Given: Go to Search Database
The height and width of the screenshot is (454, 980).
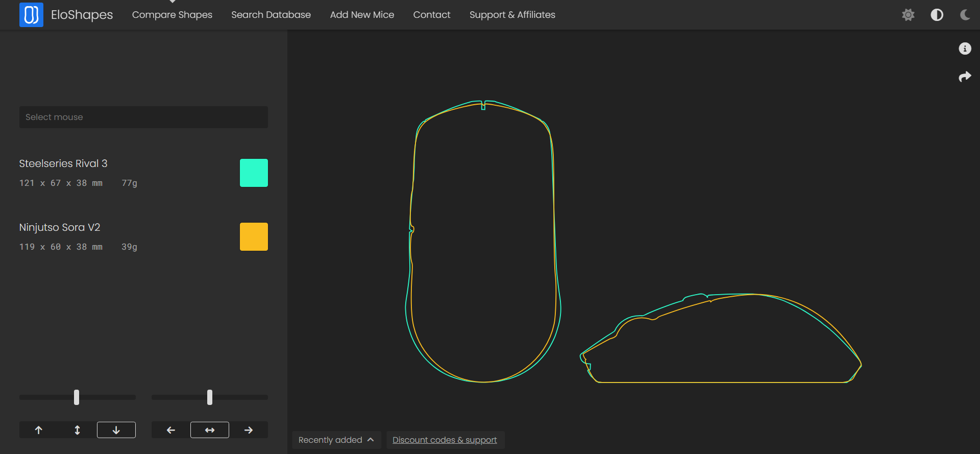Looking at the screenshot, I should tap(271, 15).
